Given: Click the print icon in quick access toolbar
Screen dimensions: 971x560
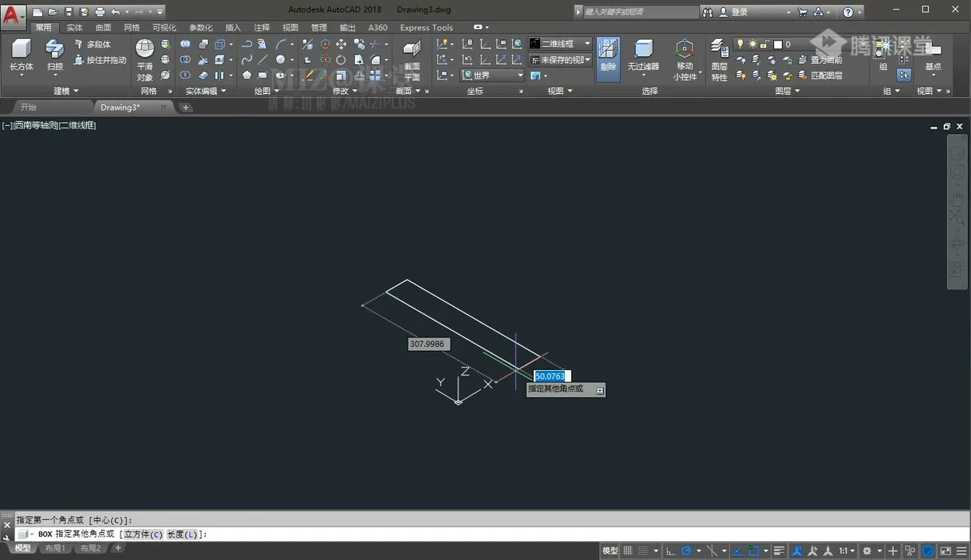Looking at the screenshot, I should tap(100, 12).
